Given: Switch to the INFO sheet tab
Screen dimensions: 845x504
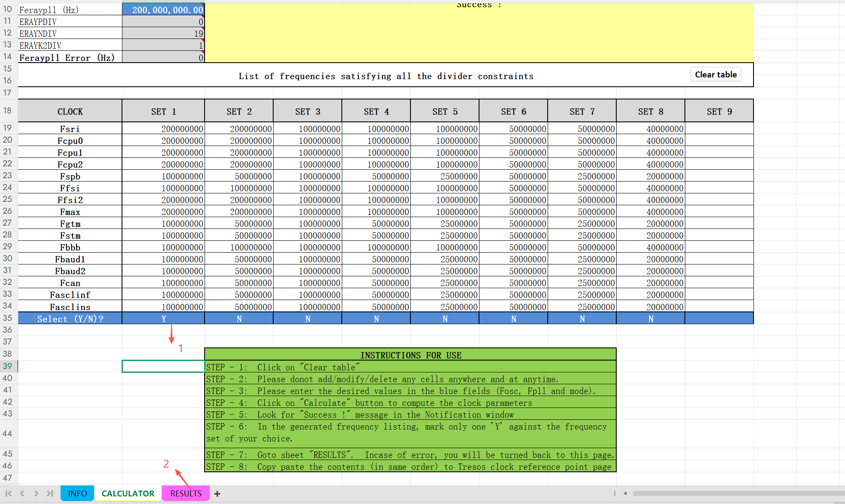Looking at the screenshot, I should click(77, 493).
